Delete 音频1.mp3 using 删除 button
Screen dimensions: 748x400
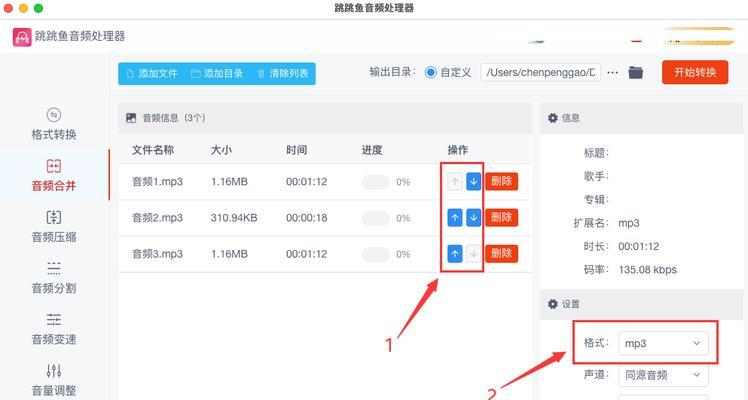point(501,181)
